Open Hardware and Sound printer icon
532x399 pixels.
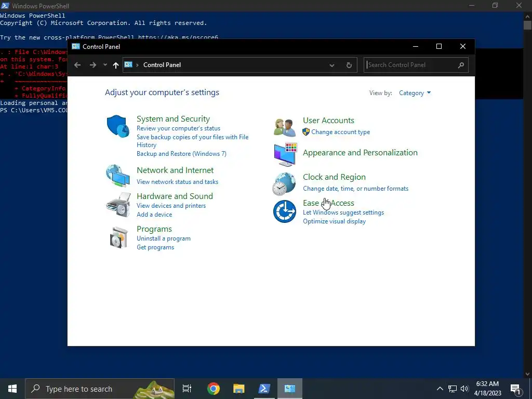(x=118, y=205)
